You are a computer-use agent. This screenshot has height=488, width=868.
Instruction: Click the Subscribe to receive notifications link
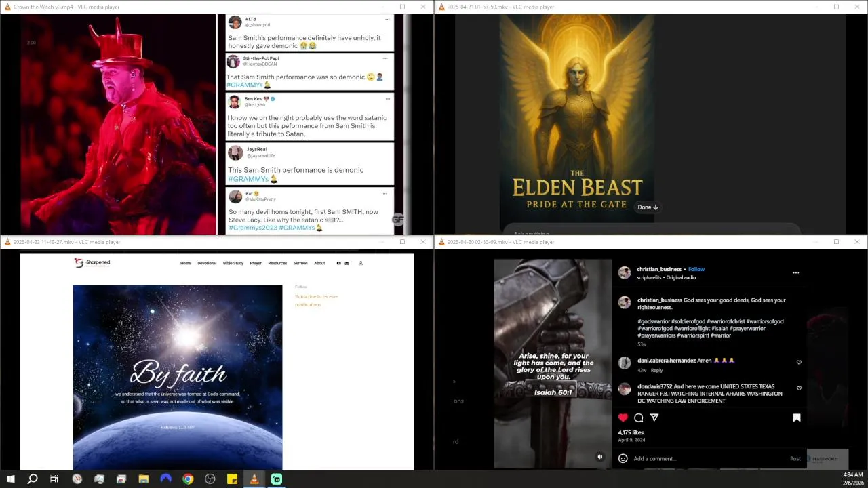[x=316, y=300]
